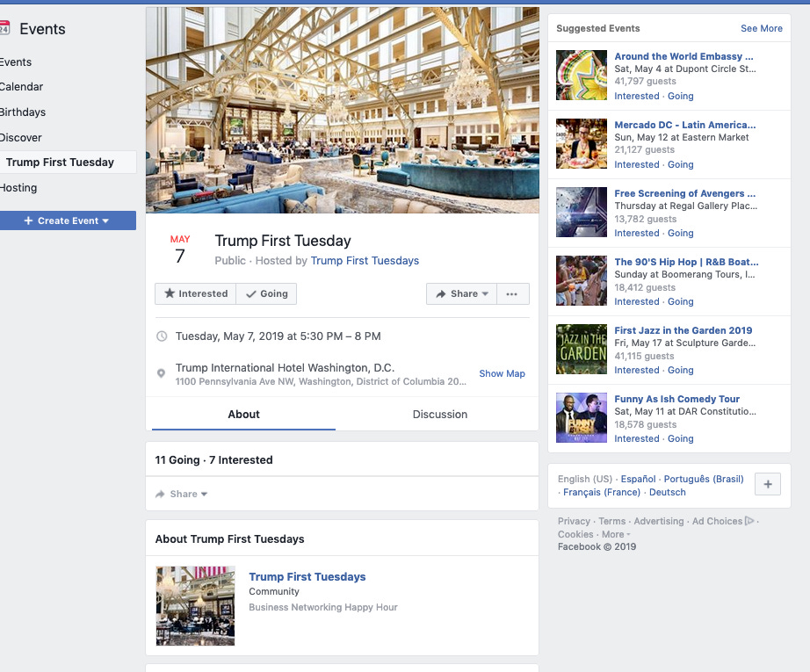Open Funny As Ish Comedy Tour event
Viewport: 810px width, 672px height.
point(676,399)
